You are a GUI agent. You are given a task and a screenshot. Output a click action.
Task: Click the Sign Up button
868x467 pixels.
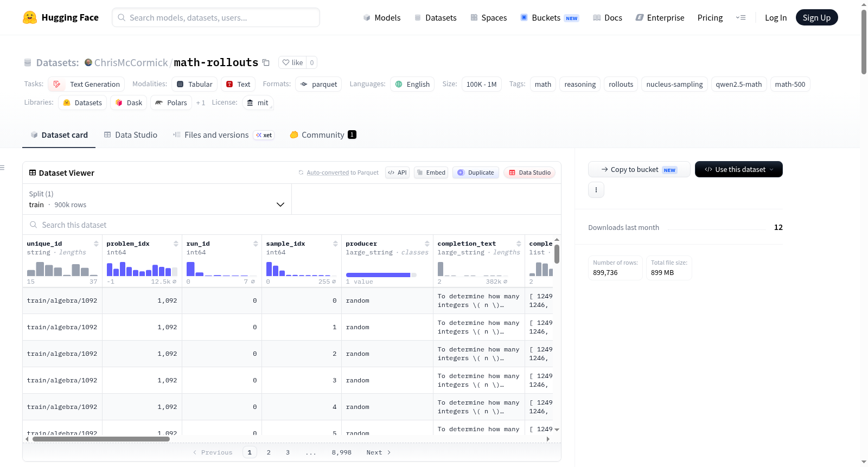click(816, 17)
